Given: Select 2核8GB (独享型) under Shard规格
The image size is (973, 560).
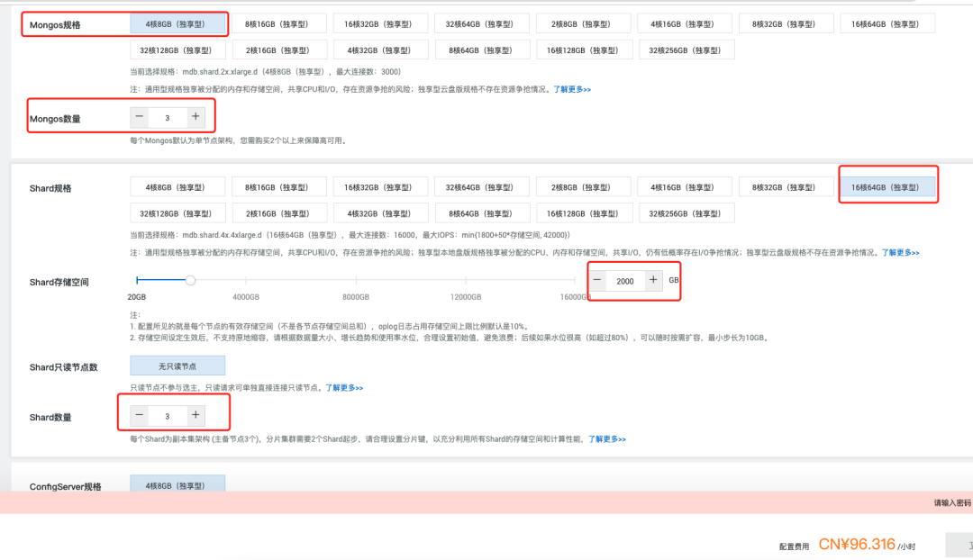Looking at the screenshot, I should click(x=583, y=187).
